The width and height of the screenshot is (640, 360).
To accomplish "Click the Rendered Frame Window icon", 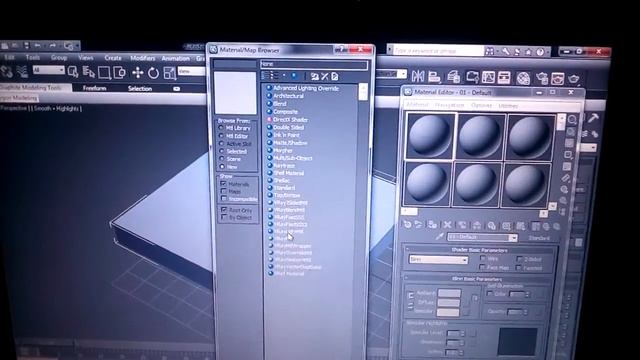I will click(558, 78).
